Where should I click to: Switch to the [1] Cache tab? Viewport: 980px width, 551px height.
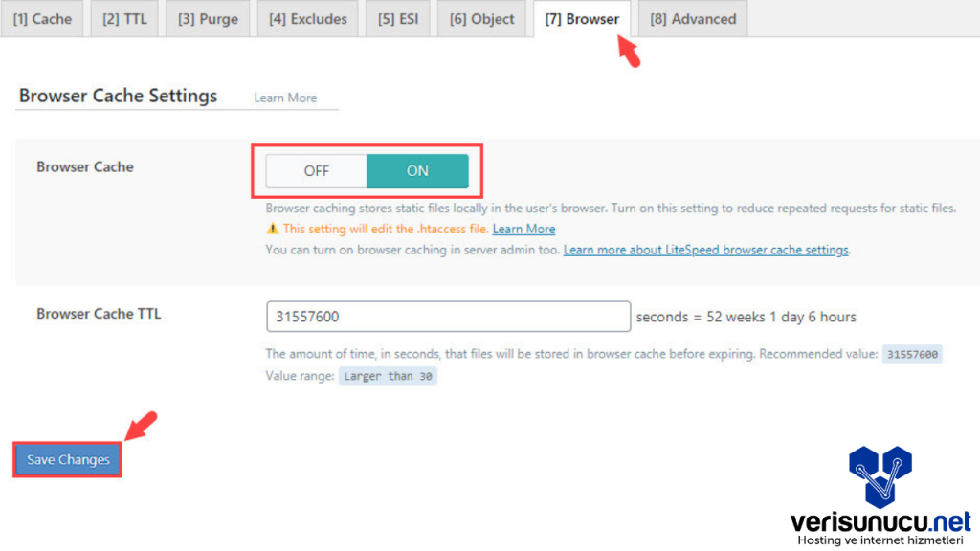coord(42,19)
